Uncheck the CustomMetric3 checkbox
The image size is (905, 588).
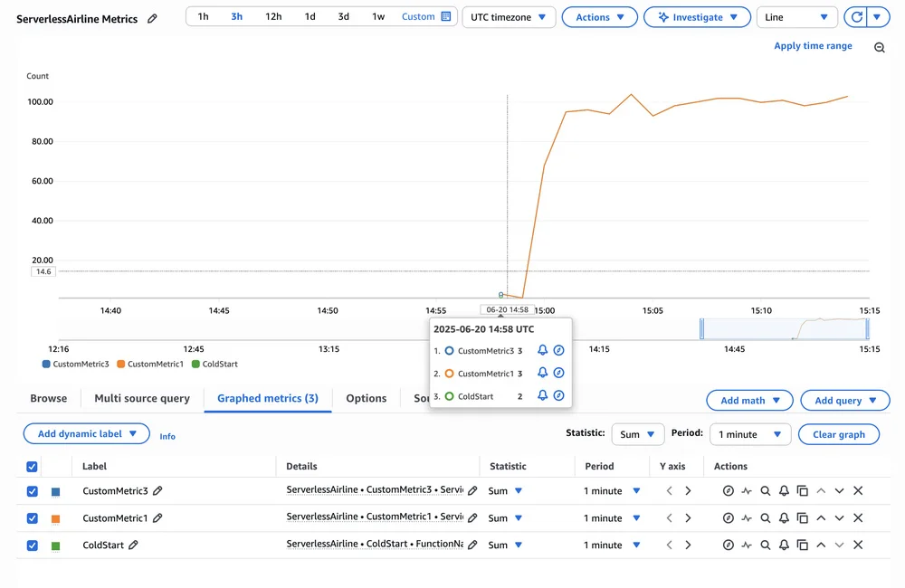(33, 491)
